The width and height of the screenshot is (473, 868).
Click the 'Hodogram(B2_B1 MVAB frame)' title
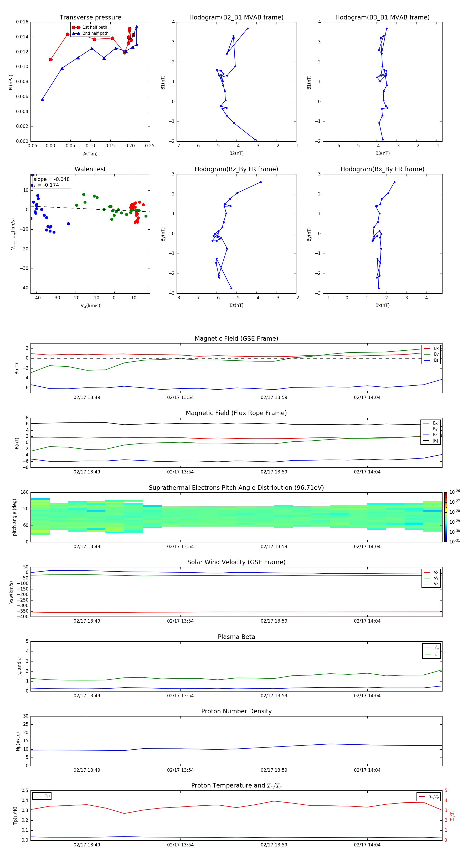tap(236, 17)
